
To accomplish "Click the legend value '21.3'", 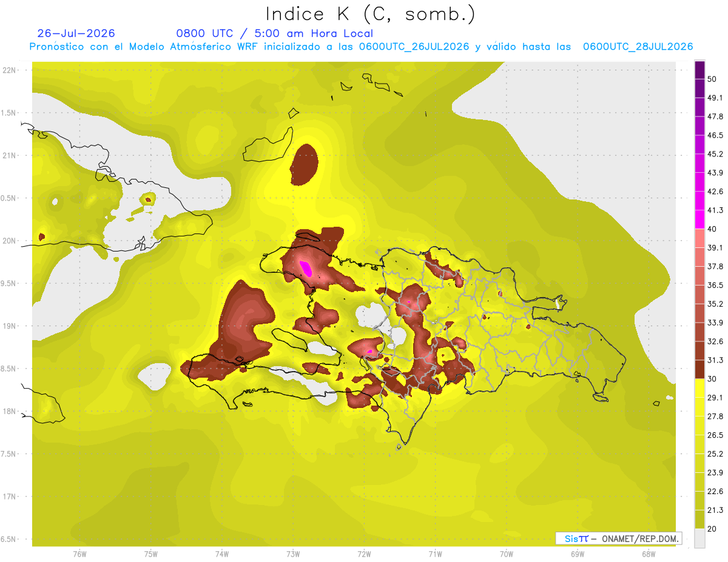I will tap(715, 510).
